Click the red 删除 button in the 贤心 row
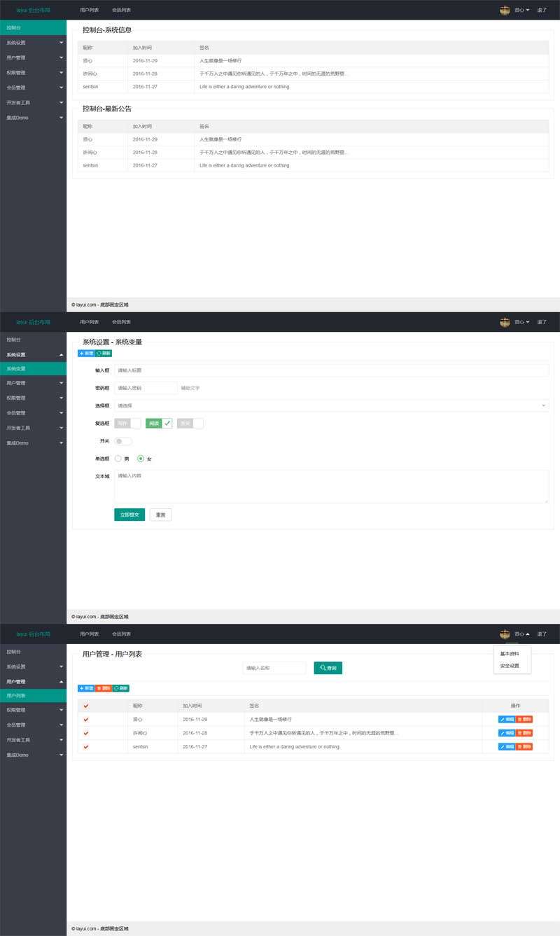This screenshot has height=936, width=560. (524, 720)
